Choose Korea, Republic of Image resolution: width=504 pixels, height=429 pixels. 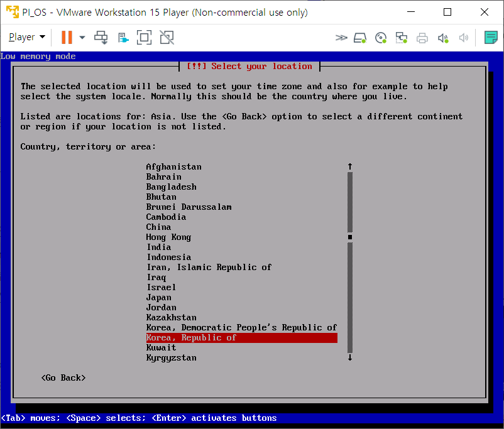pos(191,337)
